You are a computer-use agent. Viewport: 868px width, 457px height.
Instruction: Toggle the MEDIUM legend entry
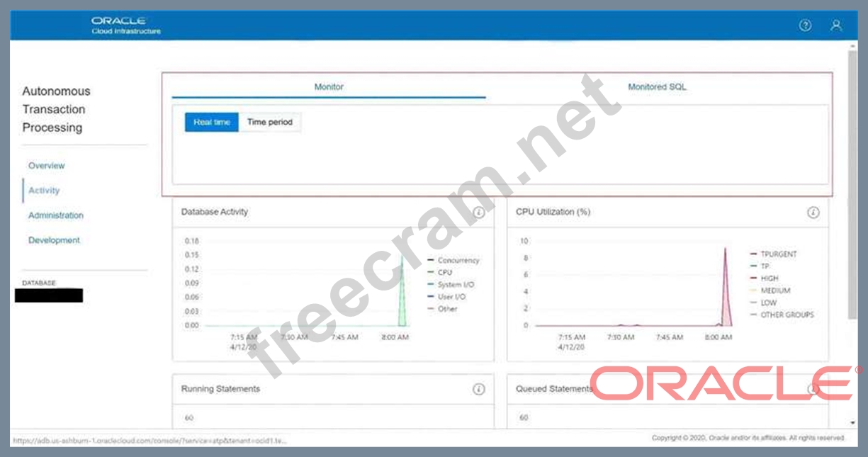tap(770, 290)
